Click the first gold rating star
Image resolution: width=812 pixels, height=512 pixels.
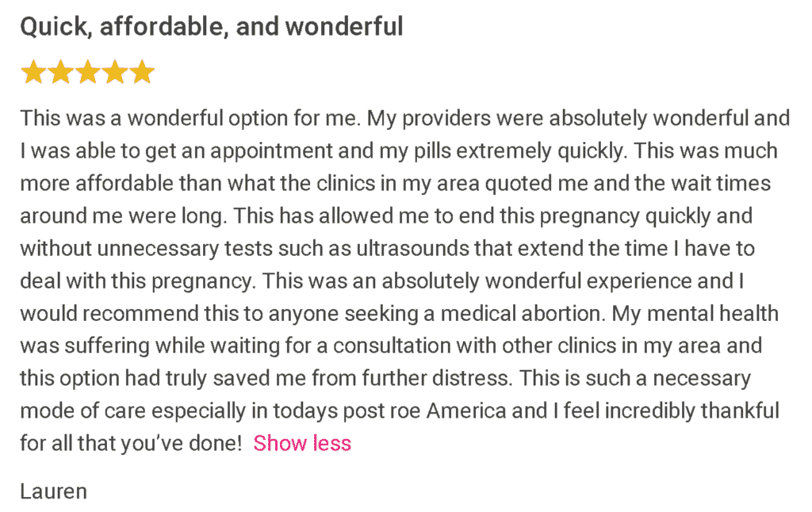[x=33, y=72]
